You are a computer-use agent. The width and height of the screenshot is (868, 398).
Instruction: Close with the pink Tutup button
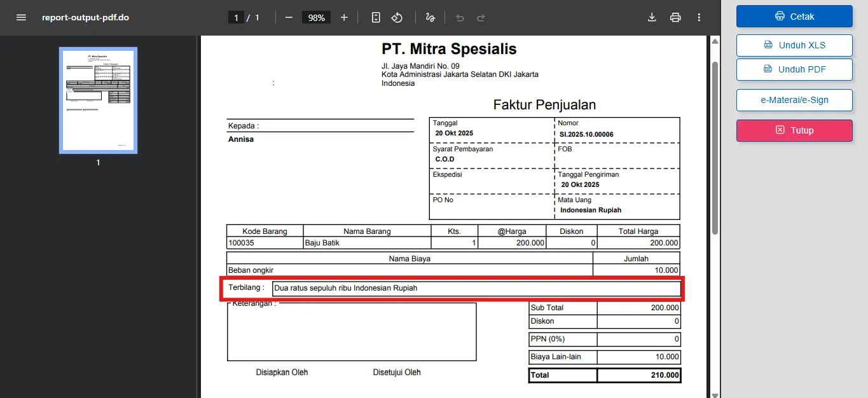tap(794, 130)
